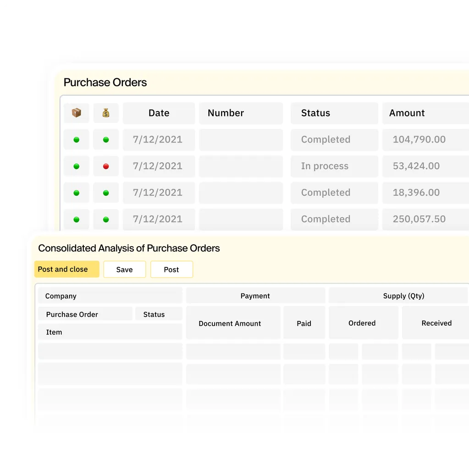Screen dimensions: 469x476
Task: Click the green payment dot in the 104,790.00 row
Action: click(x=106, y=140)
